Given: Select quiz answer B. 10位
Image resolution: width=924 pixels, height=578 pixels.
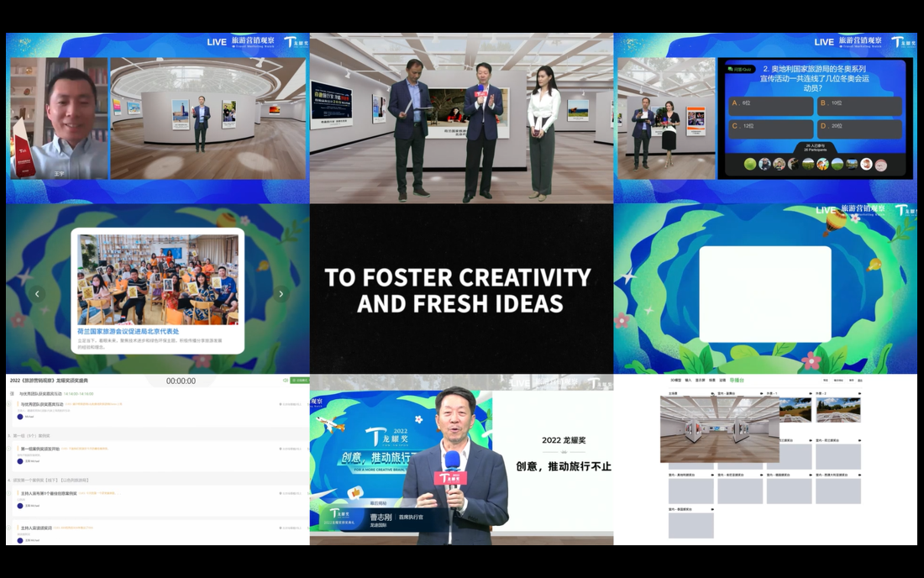Looking at the screenshot, I should [858, 106].
